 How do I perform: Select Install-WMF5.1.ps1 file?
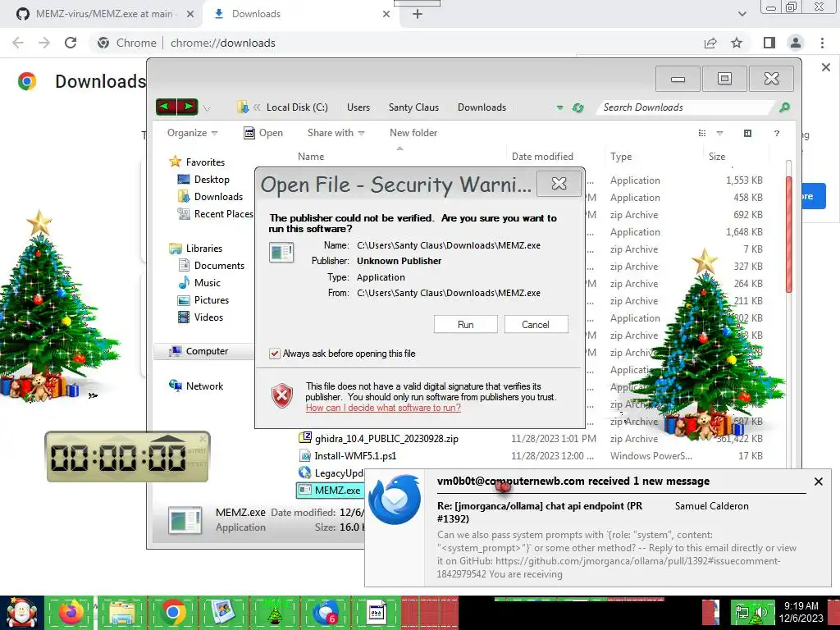348,456
